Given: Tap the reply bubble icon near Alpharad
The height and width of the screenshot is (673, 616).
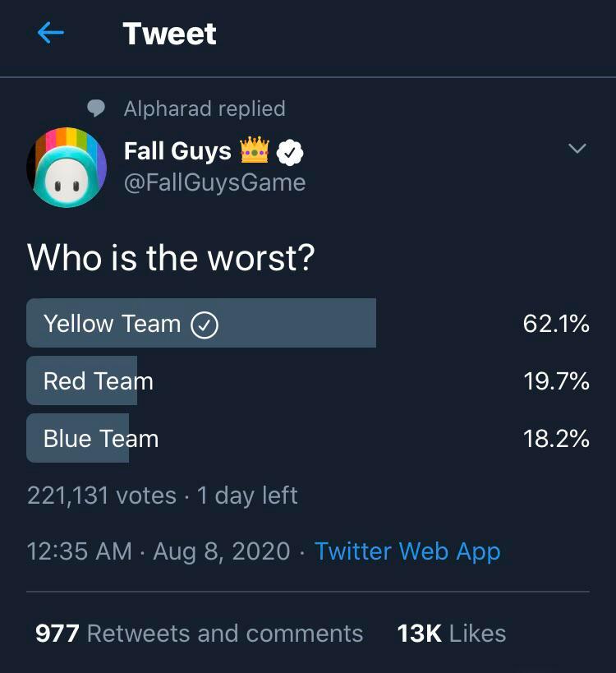Looking at the screenshot, I should [x=97, y=108].
